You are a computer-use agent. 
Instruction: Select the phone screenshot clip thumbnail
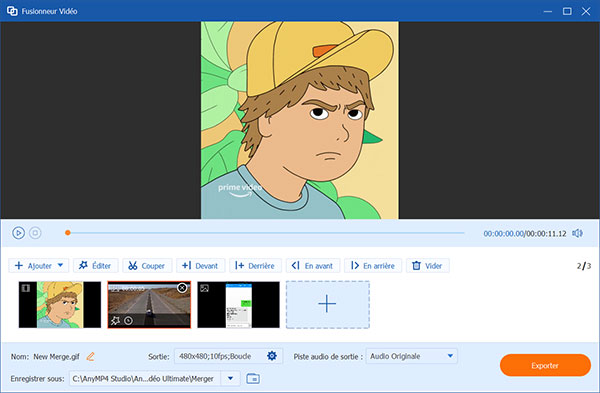coord(238,305)
